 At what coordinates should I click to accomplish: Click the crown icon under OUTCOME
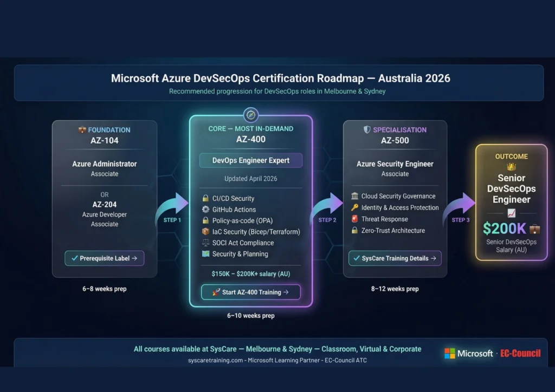tap(511, 166)
